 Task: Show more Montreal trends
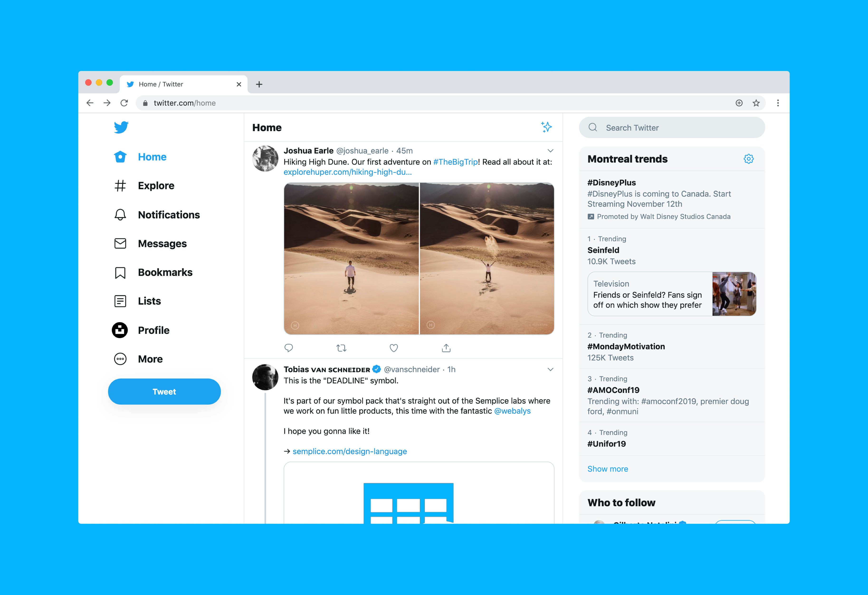[607, 468]
